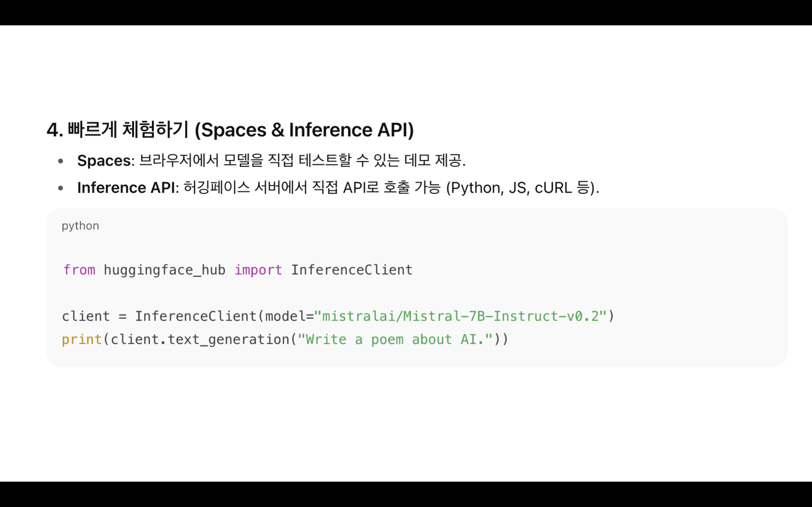Click the second bullet point dot

(x=61, y=188)
